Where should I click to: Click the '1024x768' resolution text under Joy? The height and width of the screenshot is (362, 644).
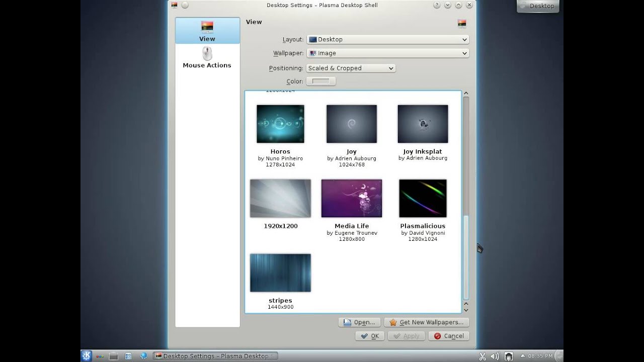pyautogui.click(x=352, y=164)
